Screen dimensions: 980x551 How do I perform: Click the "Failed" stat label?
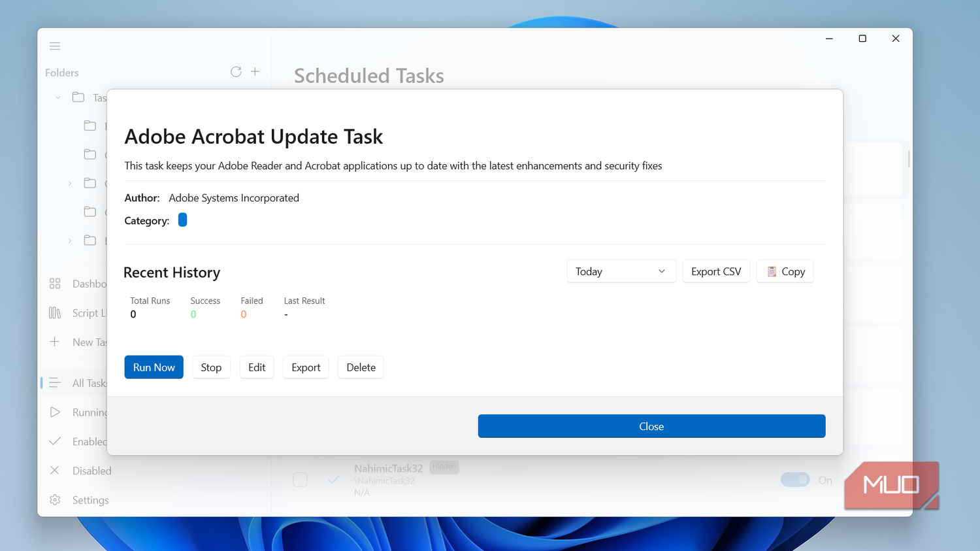coord(252,301)
